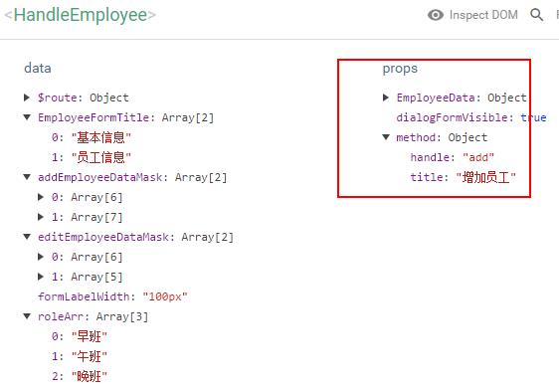Collapse the EmployeeFormTitle array

pyautogui.click(x=27, y=117)
